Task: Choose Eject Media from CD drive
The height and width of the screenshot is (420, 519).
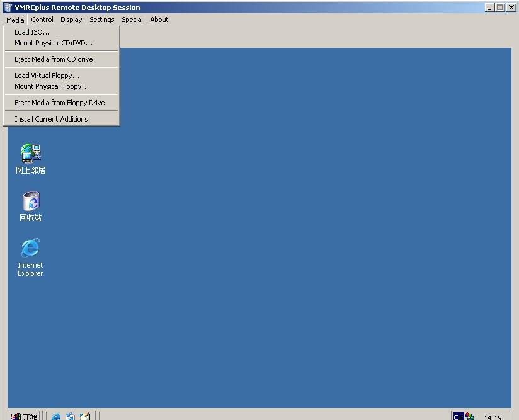Action: [x=62, y=59]
